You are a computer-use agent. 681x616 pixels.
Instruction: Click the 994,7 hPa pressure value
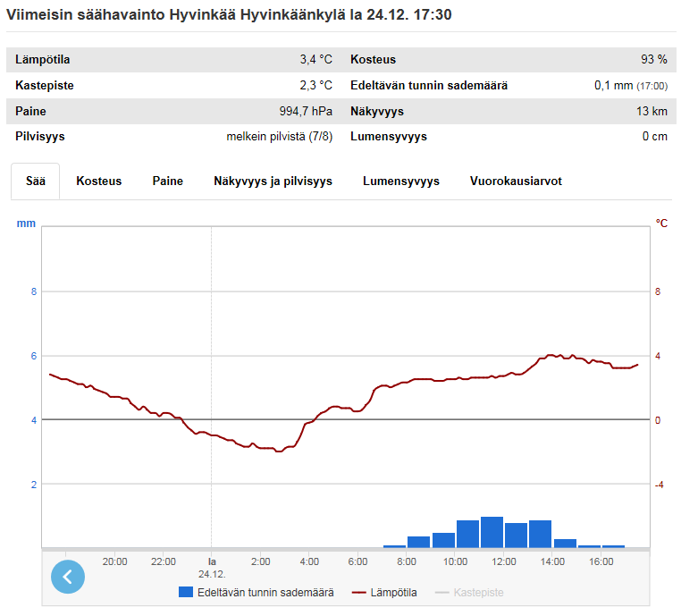[x=306, y=112]
